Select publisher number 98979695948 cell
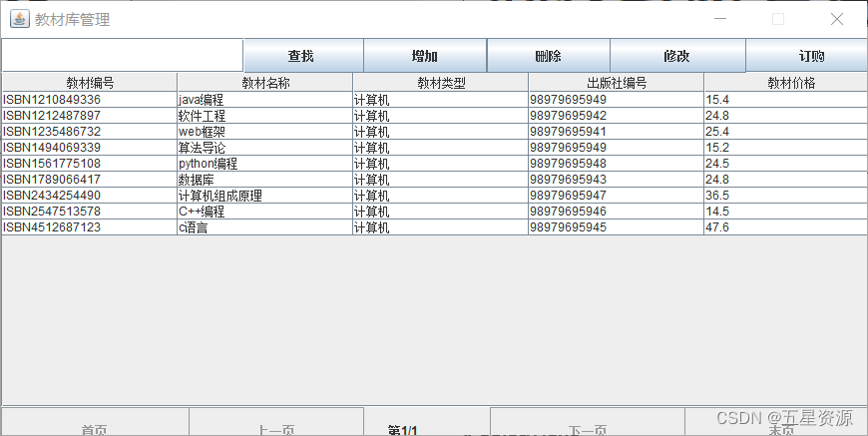This screenshot has height=436, width=868. 617,164
